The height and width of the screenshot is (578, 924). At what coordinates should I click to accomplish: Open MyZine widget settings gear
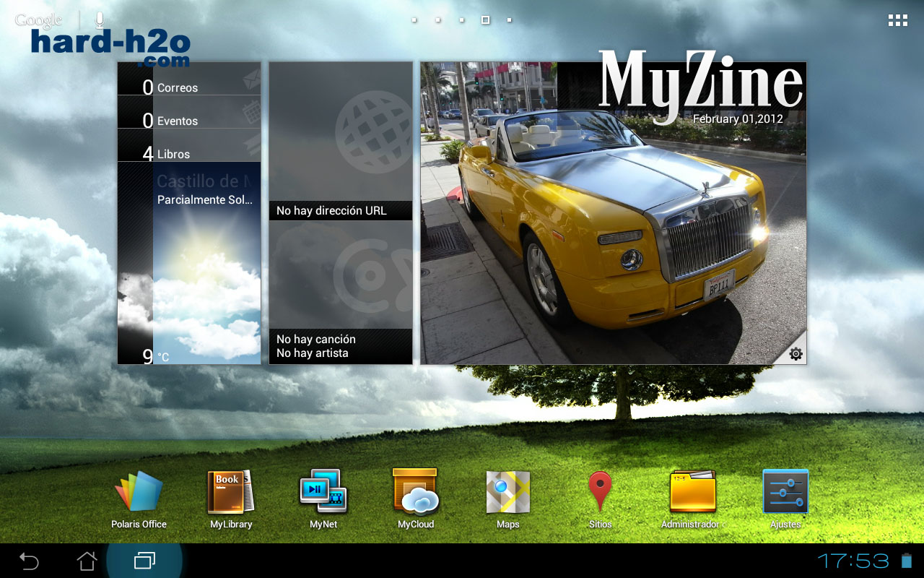coord(796,353)
